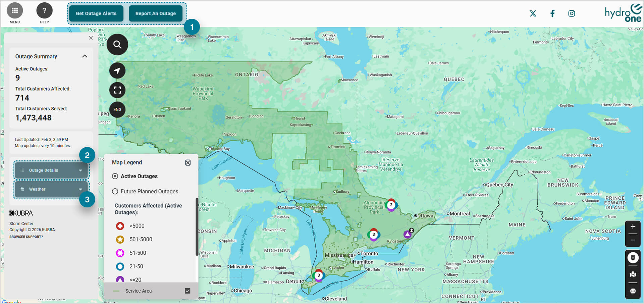Collapse the Outage Summary section
The image size is (644, 304).
tap(85, 56)
